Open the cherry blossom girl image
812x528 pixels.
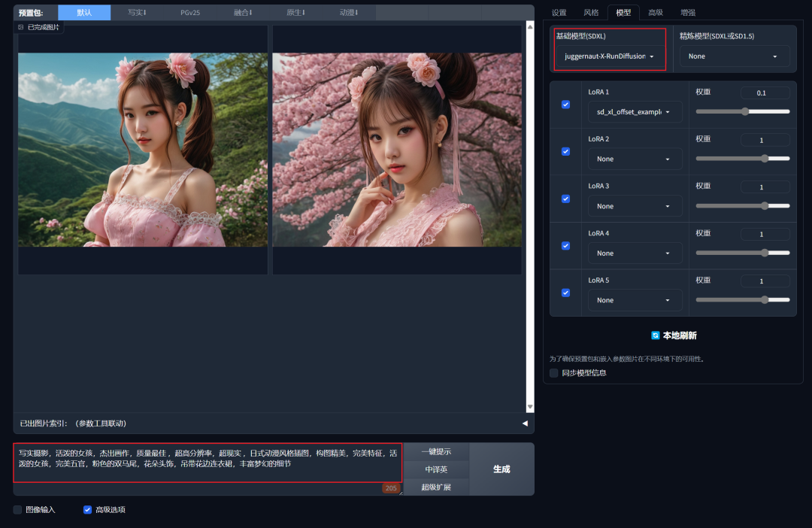(x=397, y=149)
